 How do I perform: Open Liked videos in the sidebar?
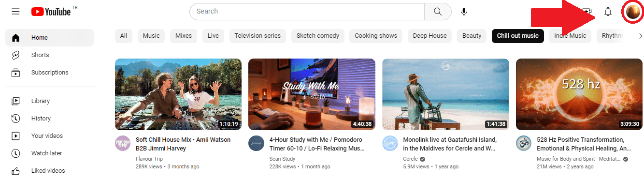coord(50,171)
